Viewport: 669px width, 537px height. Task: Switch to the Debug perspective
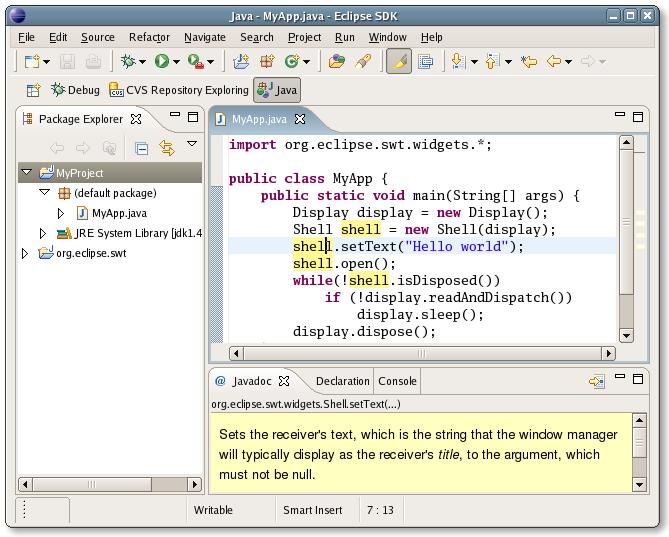click(x=76, y=90)
